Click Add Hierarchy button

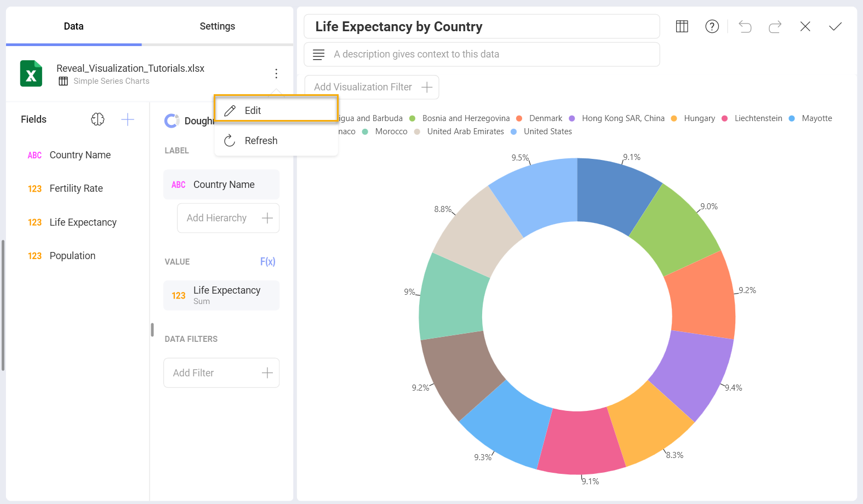[228, 218]
